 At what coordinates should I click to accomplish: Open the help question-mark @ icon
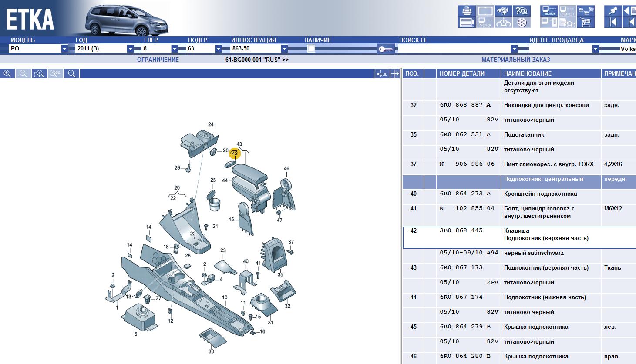tap(521, 11)
